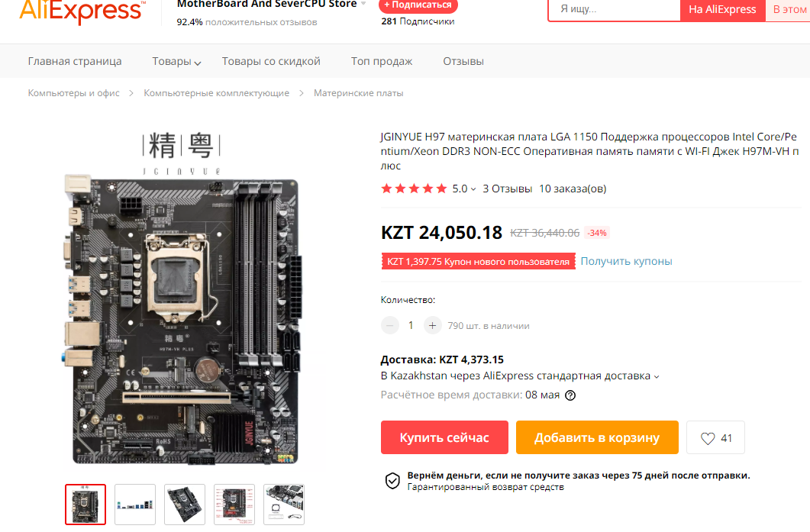Open delivery time help question mark
The image size is (810, 532).
[x=570, y=395]
